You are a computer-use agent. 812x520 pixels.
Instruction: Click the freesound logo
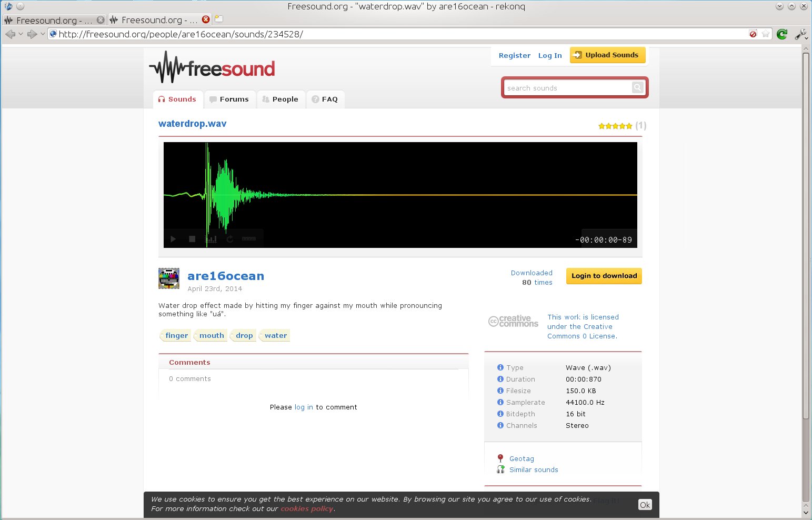coord(212,67)
